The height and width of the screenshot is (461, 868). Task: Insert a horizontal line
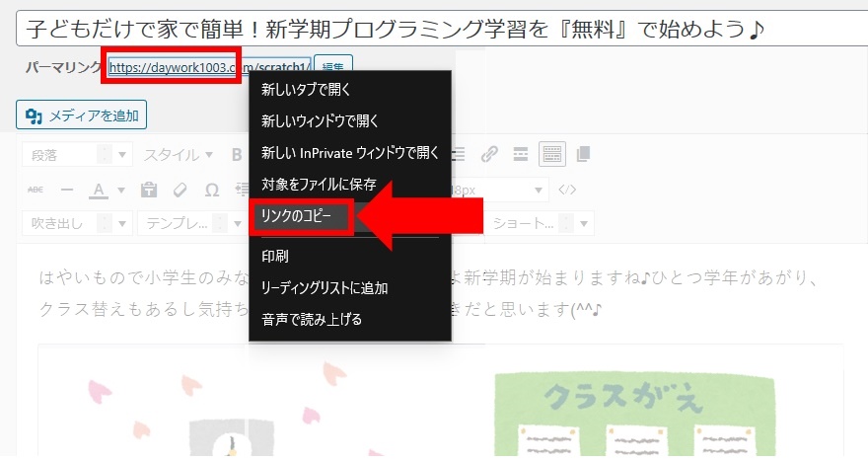click(x=67, y=190)
